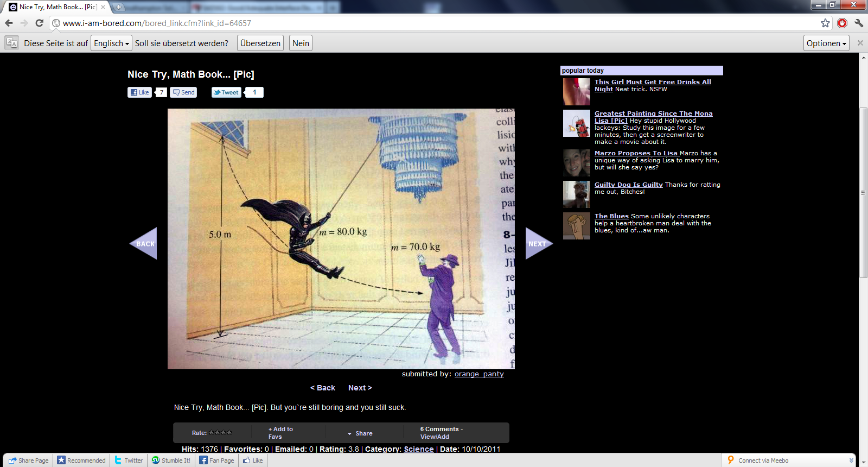Click the thumbs-up Like in the bottom toolbar
The width and height of the screenshot is (868, 467).
point(253,460)
